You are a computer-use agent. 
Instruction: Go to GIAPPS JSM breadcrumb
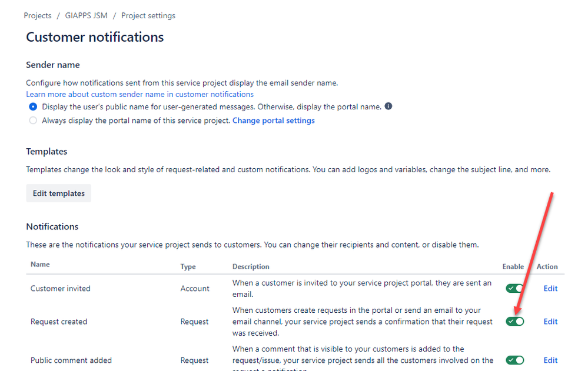tap(86, 16)
